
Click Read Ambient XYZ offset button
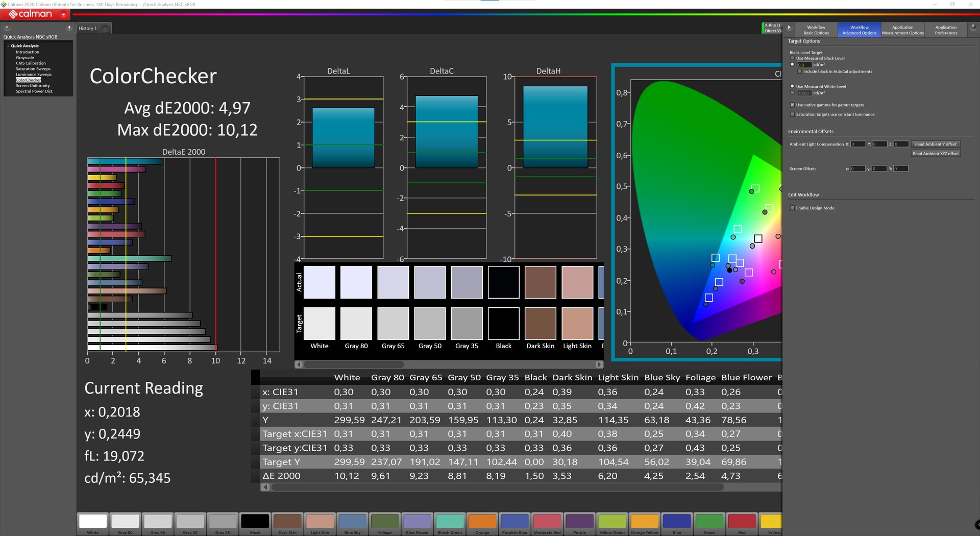point(935,154)
